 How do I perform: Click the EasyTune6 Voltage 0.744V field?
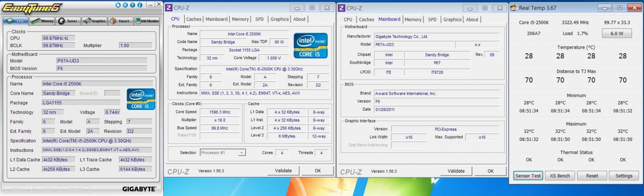click(112, 112)
